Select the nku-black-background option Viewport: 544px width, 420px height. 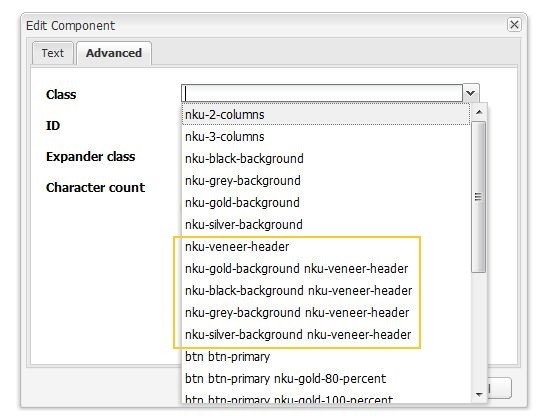[325, 158]
